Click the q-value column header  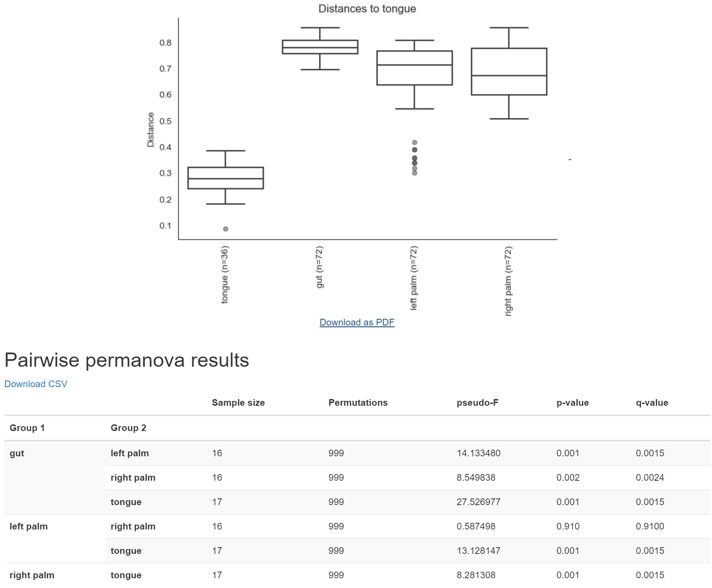652,403
